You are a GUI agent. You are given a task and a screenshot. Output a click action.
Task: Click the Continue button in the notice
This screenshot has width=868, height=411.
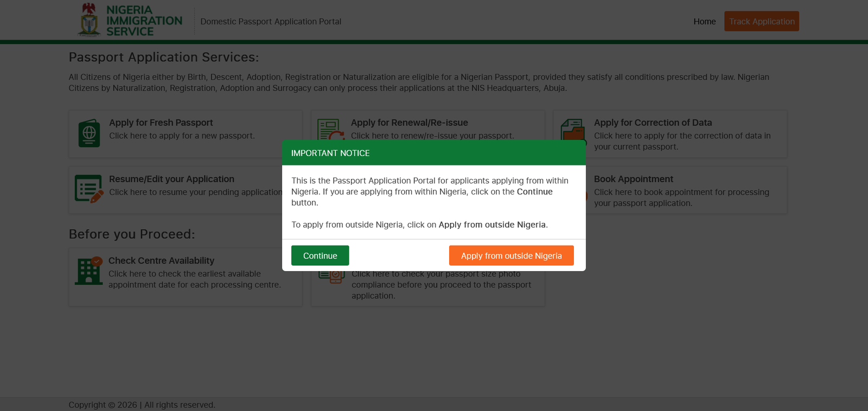click(320, 255)
